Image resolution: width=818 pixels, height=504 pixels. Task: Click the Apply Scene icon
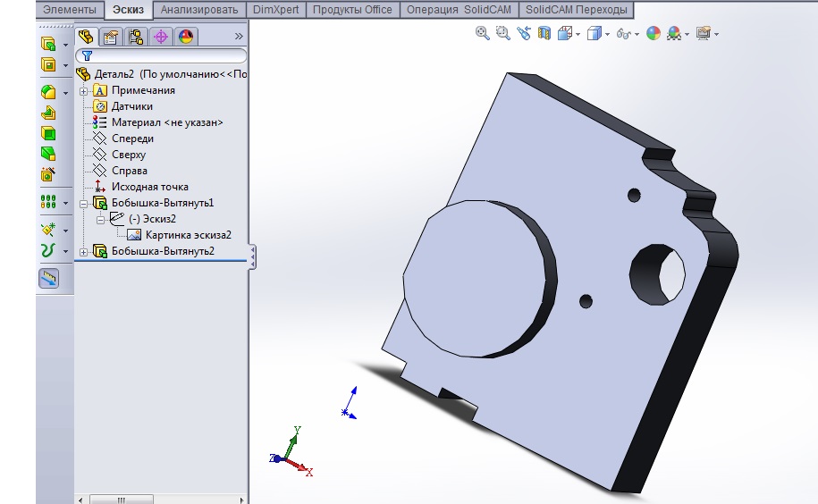click(674, 33)
